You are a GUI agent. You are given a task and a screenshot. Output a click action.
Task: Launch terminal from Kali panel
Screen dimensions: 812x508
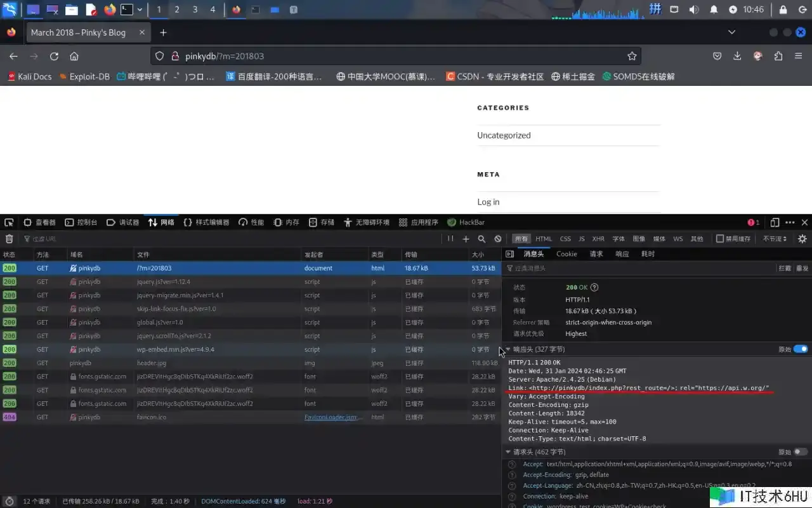point(127,10)
